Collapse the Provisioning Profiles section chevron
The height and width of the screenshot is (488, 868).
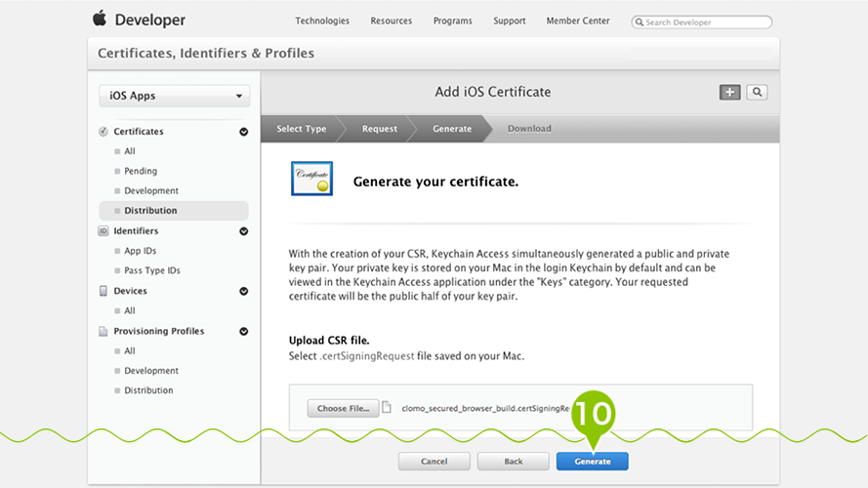click(x=243, y=332)
